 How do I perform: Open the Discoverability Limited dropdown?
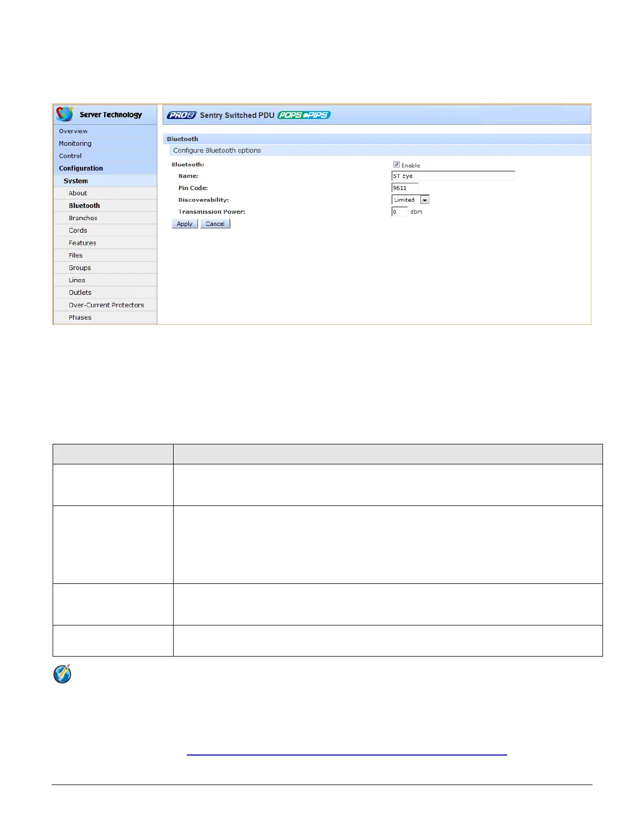(x=410, y=200)
